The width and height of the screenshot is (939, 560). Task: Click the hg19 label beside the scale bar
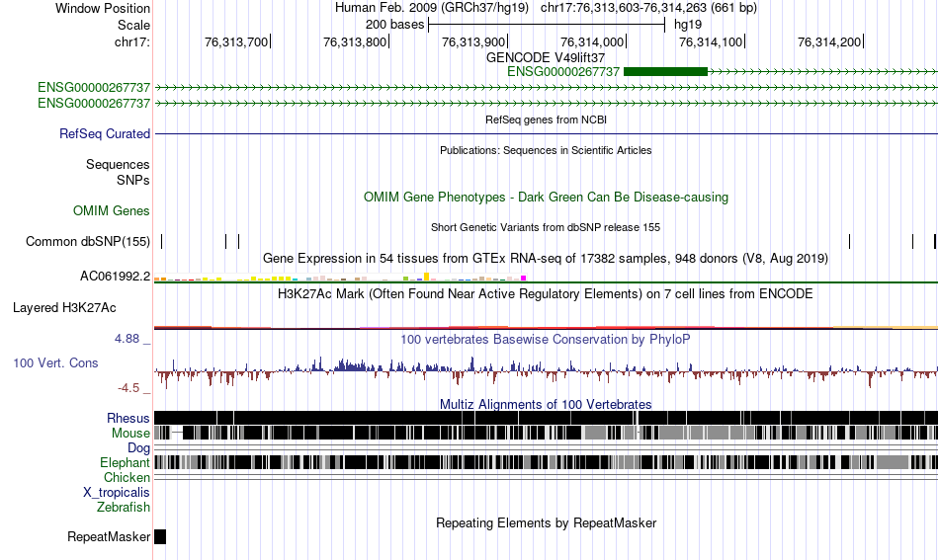[x=688, y=25]
